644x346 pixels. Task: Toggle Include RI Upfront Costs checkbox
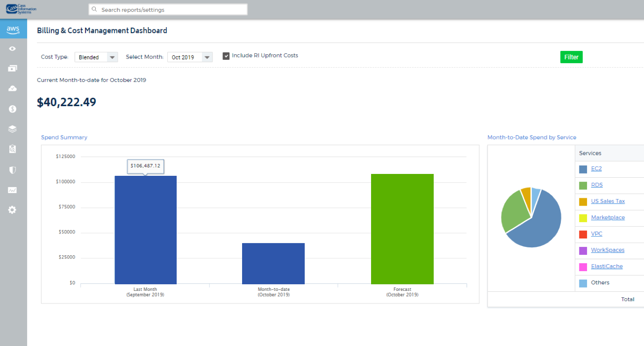point(226,56)
